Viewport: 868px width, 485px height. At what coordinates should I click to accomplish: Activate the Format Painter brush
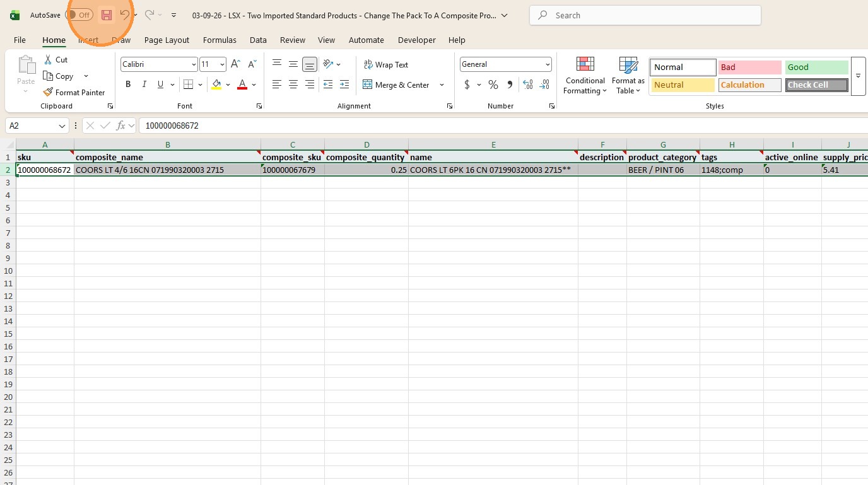[74, 92]
